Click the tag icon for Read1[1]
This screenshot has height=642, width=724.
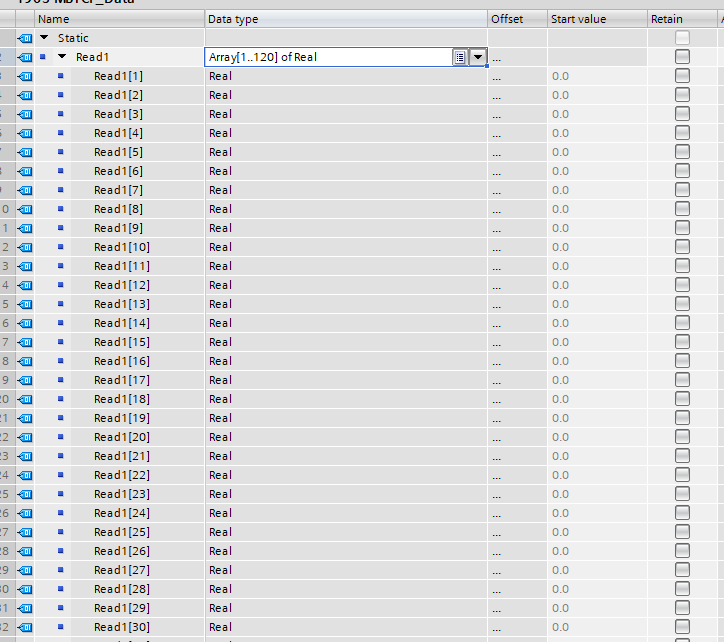(x=25, y=76)
